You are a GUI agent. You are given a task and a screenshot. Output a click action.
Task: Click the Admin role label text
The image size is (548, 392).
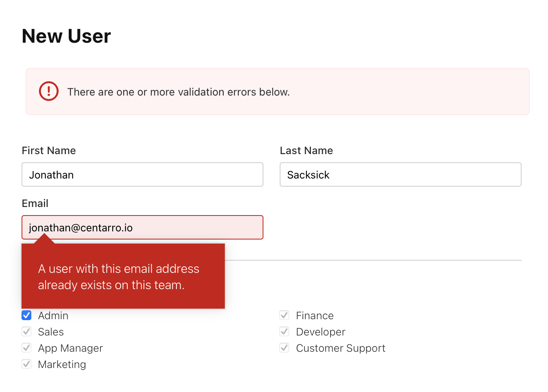pyautogui.click(x=53, y=316)
